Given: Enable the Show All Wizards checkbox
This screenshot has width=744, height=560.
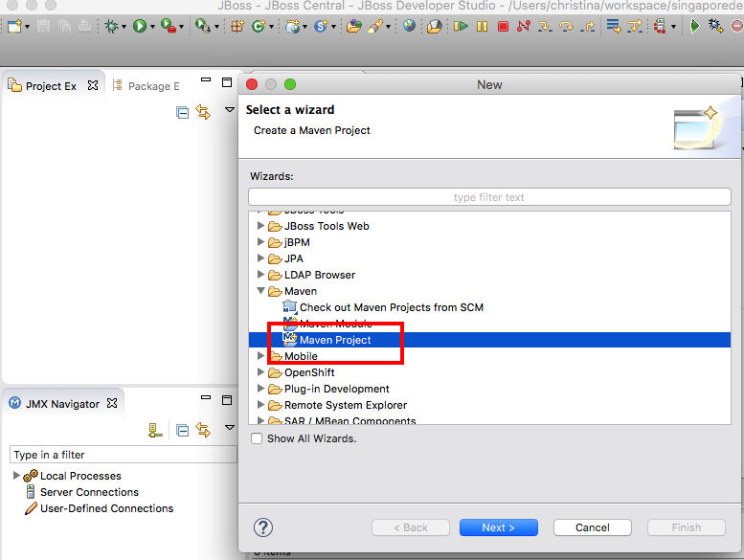Looking at the screenshot, I should 257,438.
